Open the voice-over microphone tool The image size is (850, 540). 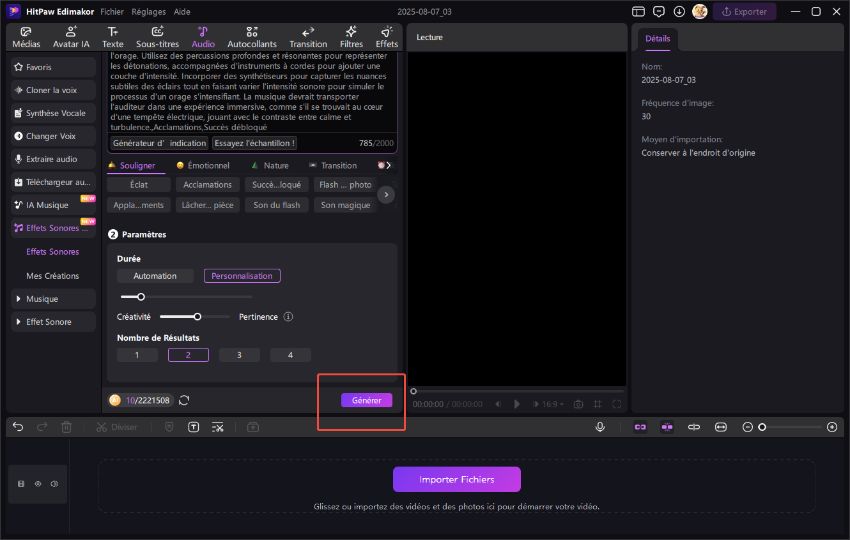tap(600, 427)
